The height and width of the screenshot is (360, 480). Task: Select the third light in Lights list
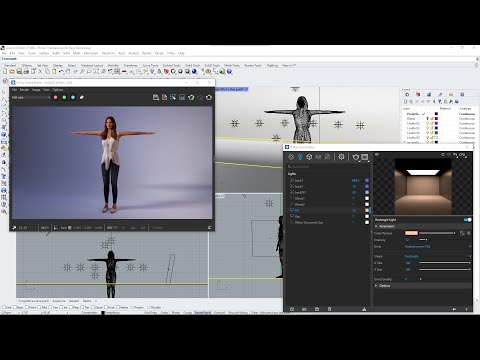coord(328,192)
